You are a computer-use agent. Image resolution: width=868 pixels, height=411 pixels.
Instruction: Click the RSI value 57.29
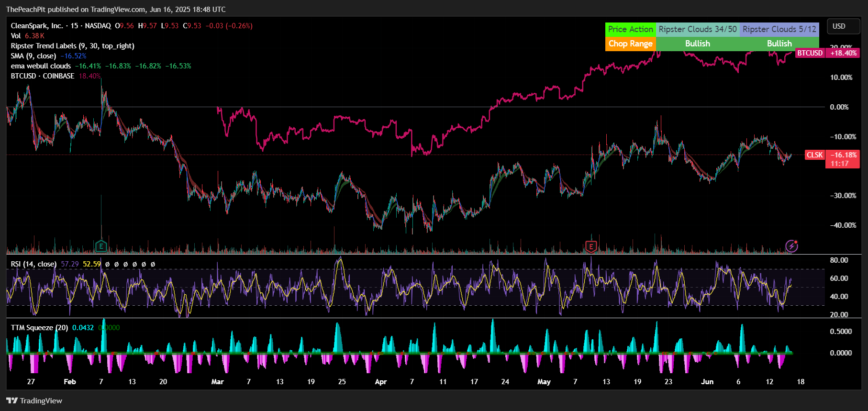click(70, 264)
